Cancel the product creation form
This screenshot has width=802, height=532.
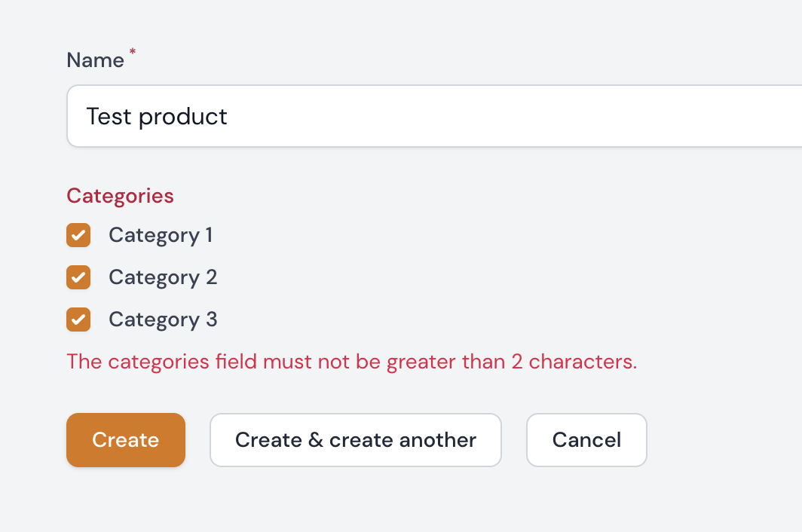pos(586,440)
